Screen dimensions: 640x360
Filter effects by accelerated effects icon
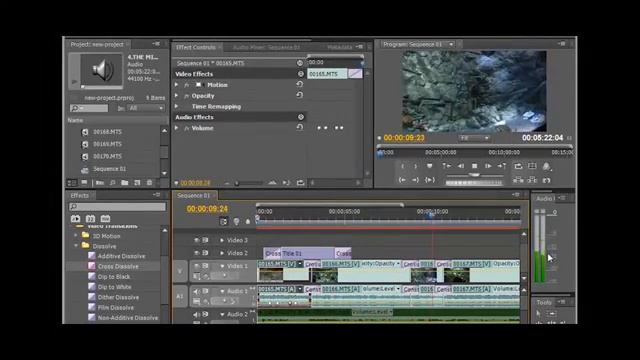tap(76, 219)
